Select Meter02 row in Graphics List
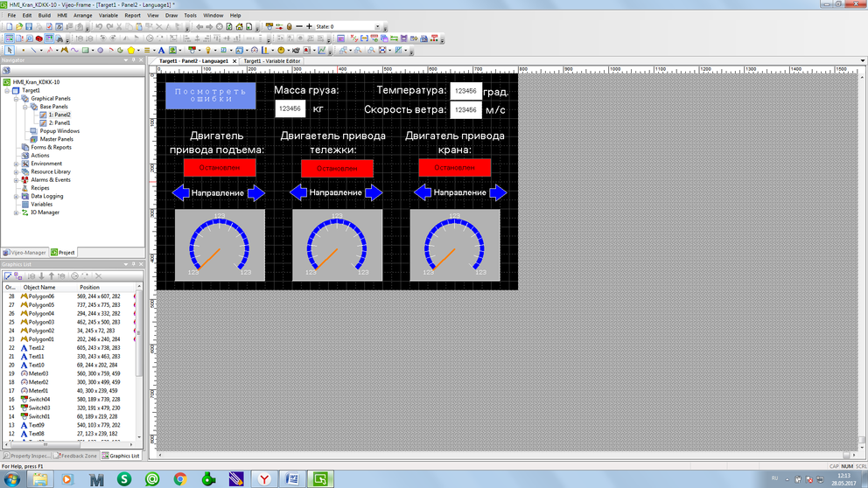This screenshot has height=488, width=868. click(69, 382)
